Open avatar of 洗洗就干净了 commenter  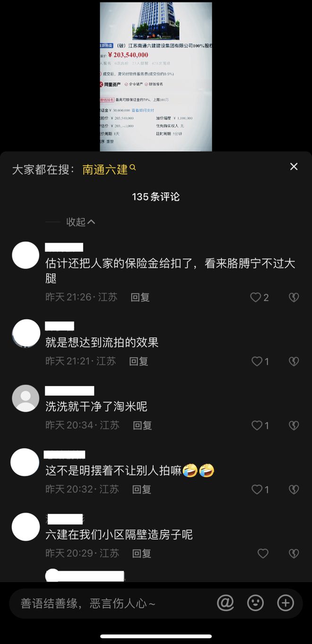(x=25, y=399)
